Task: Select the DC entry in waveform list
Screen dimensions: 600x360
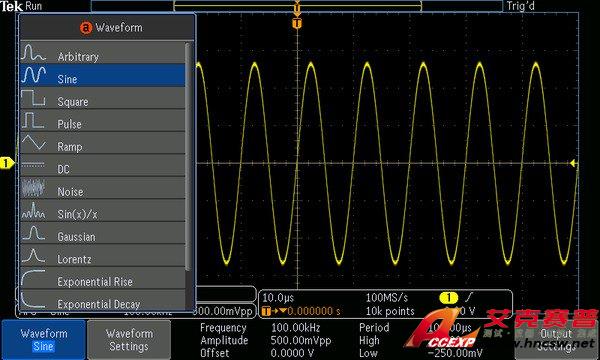Action: point(103,166)
